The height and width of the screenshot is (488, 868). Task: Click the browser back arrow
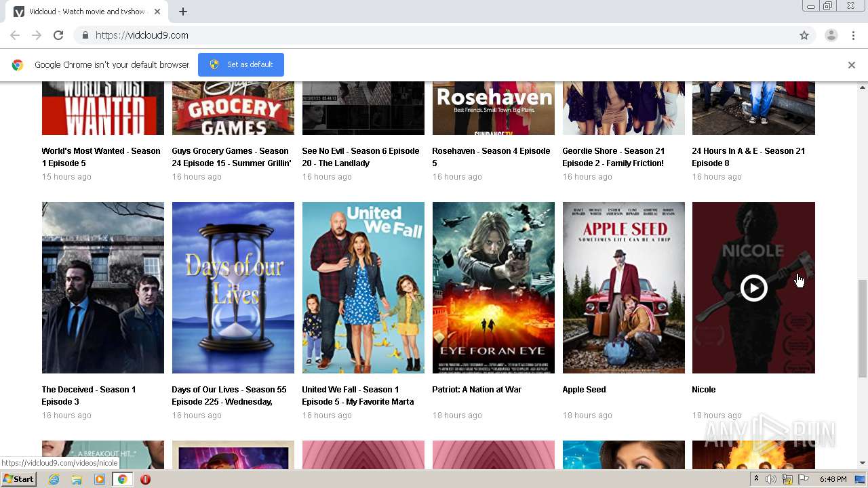15,35
